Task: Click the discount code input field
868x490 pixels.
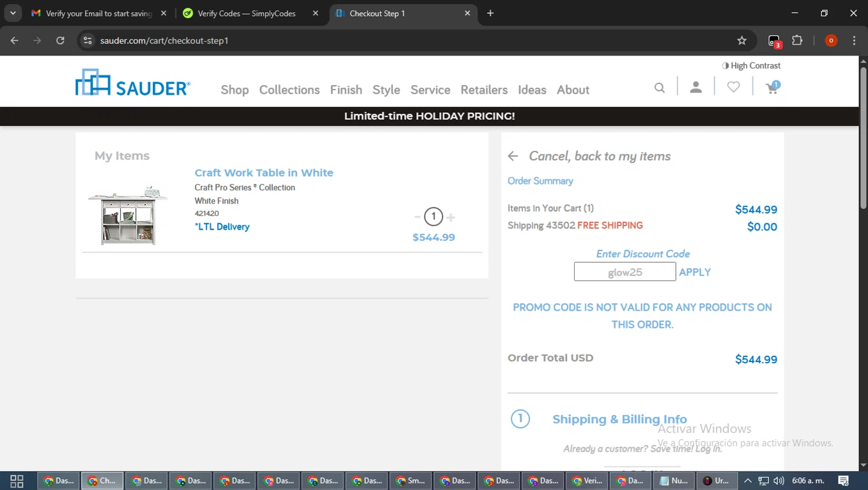Action: (625, 272)
